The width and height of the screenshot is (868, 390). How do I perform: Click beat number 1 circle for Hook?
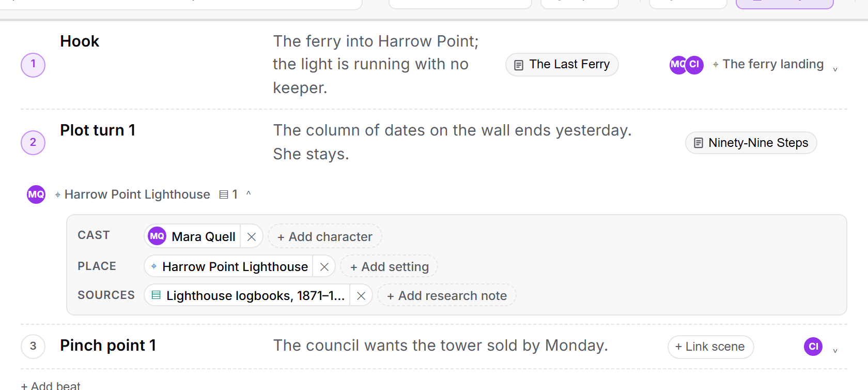click(33, 65)
